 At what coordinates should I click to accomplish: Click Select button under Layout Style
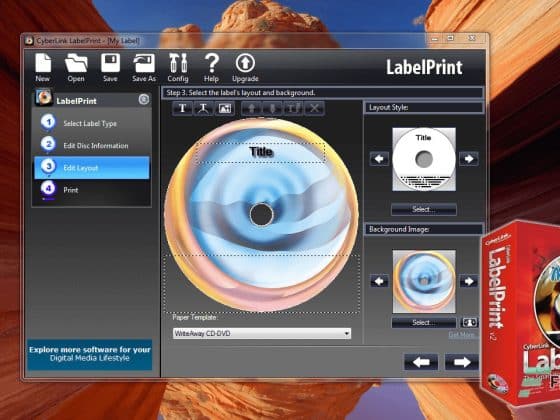[424, 209]
